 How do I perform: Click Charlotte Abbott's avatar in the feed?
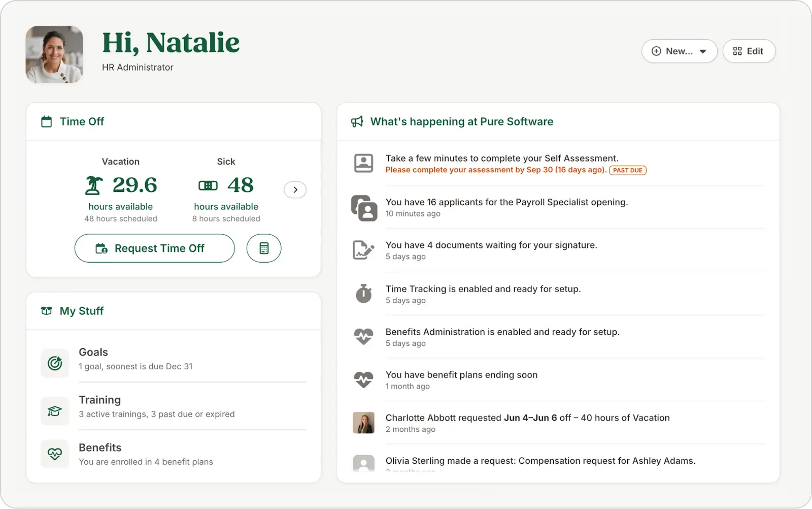click(x=363, y=423)
